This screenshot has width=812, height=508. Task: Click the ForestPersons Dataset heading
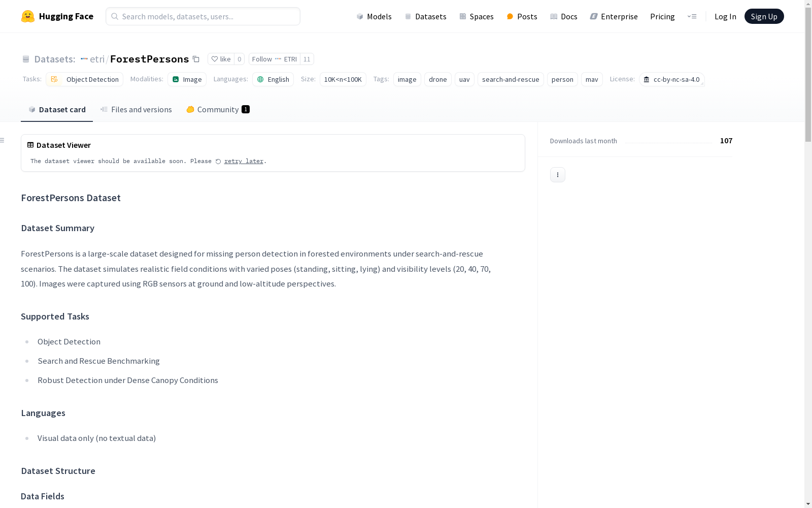point(71,198)
